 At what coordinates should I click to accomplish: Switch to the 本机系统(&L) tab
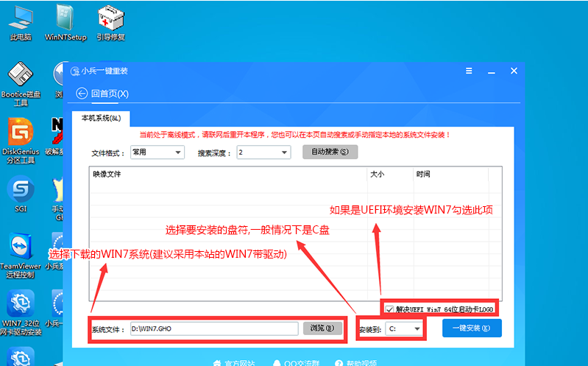coord(102,119)
